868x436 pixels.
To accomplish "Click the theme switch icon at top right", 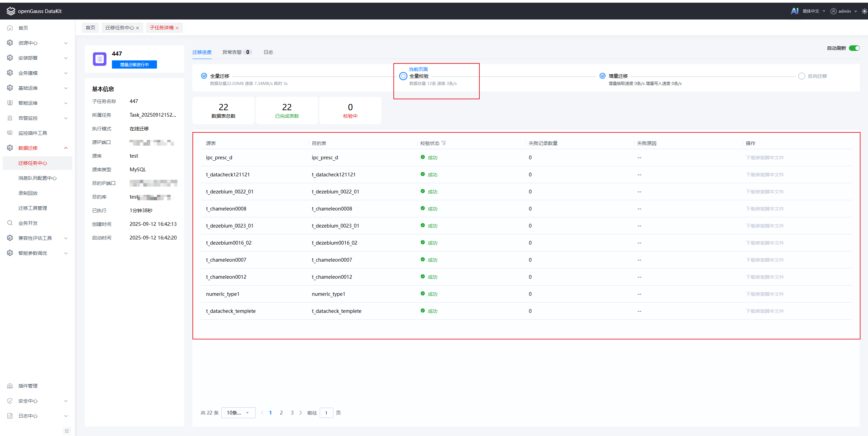I will click(x=864, y=11).
